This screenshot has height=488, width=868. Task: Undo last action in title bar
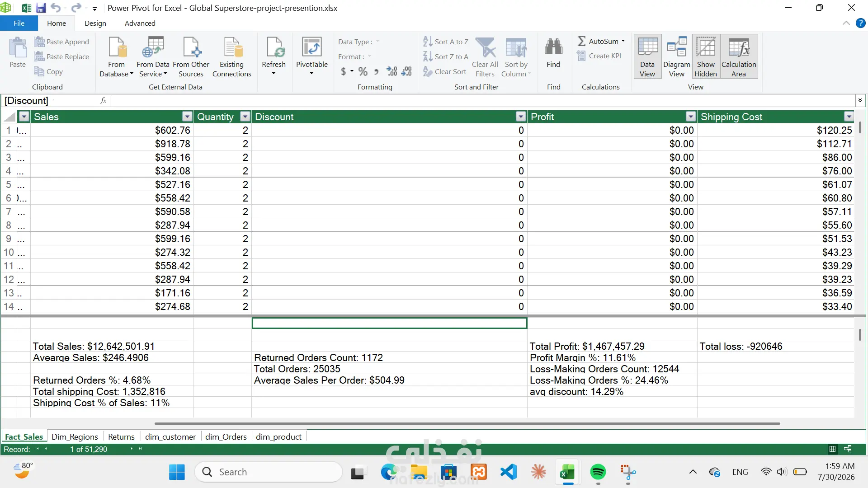tap(56, 8)
